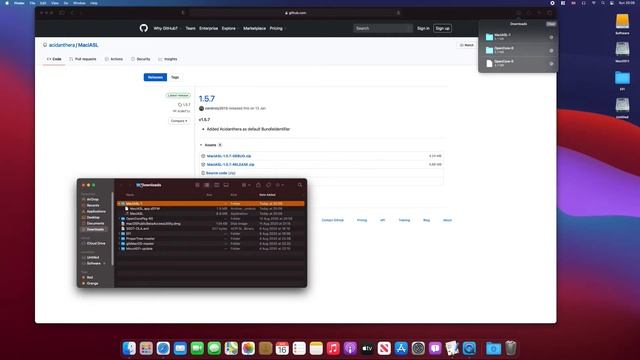Click the Watch button on repository
The image size is (640, 360).
click(x=467, y=45)
